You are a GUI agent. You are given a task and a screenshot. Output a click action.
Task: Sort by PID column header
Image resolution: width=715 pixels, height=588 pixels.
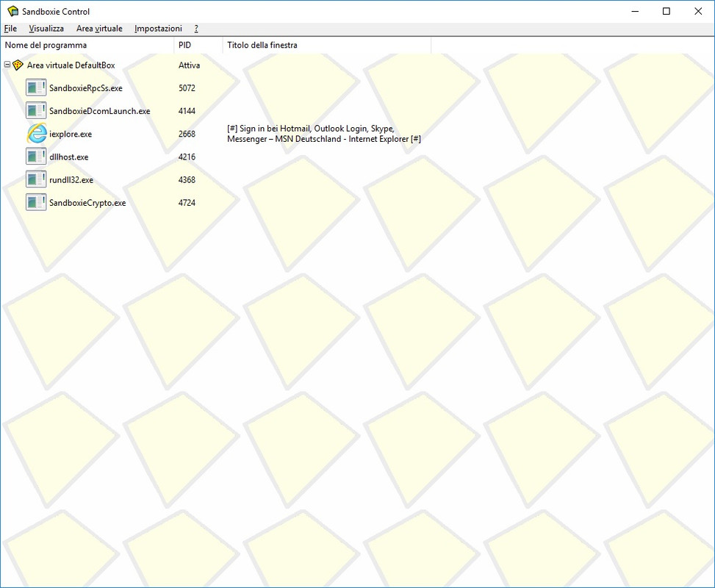(198, 45)
